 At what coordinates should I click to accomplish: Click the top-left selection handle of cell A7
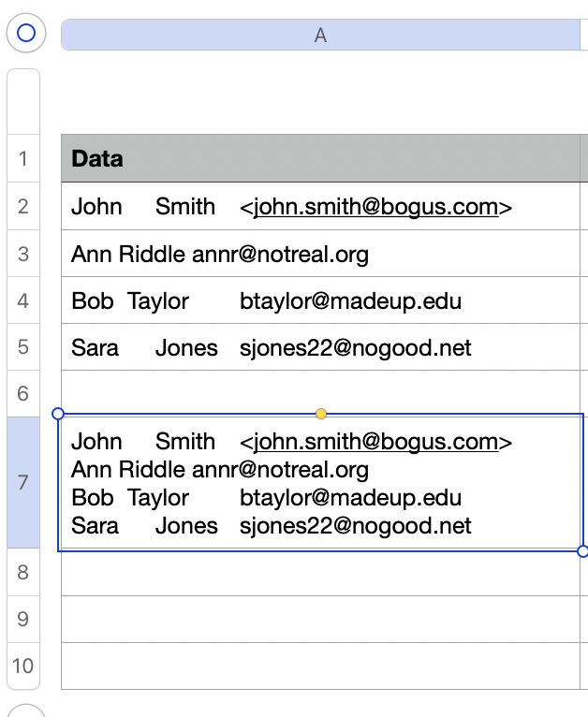(58, 414)
